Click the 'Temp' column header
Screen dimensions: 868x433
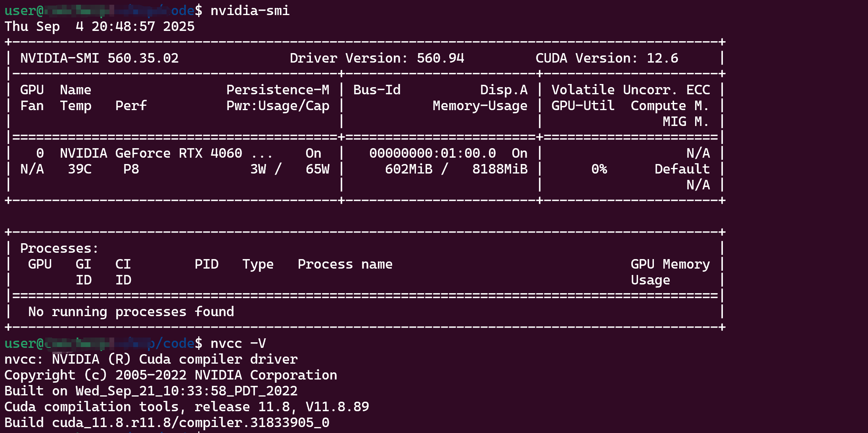[x=76, y=106]
